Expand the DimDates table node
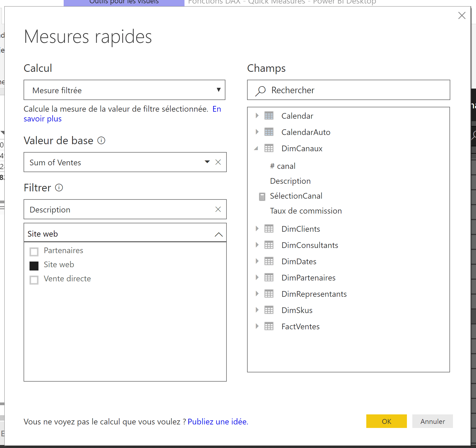This screenshot has height=448, width=476. (257, 261)
